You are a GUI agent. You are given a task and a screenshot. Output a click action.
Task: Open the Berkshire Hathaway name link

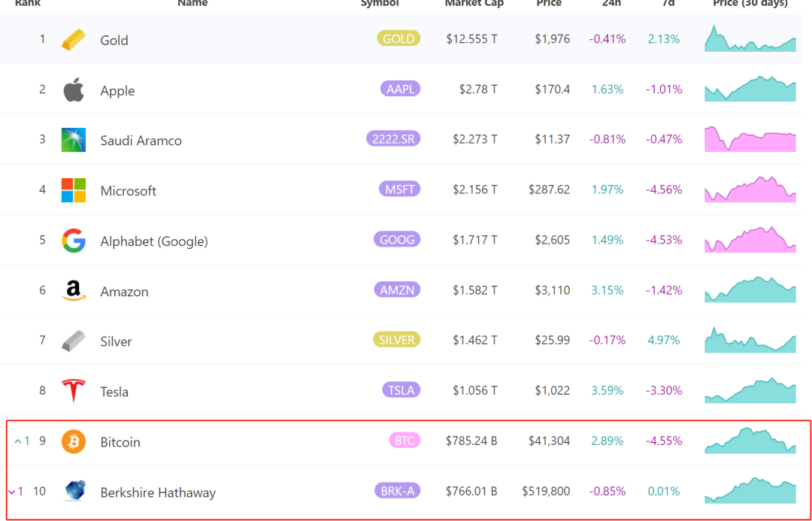click(158, 493)
